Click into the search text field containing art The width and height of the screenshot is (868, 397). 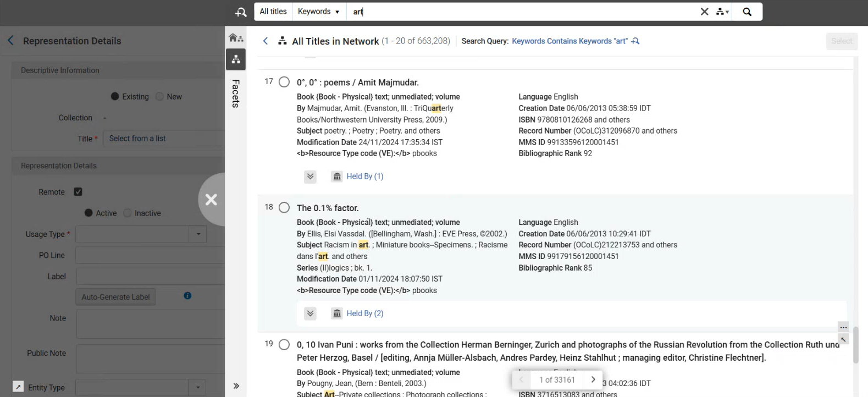coord(521,12)
